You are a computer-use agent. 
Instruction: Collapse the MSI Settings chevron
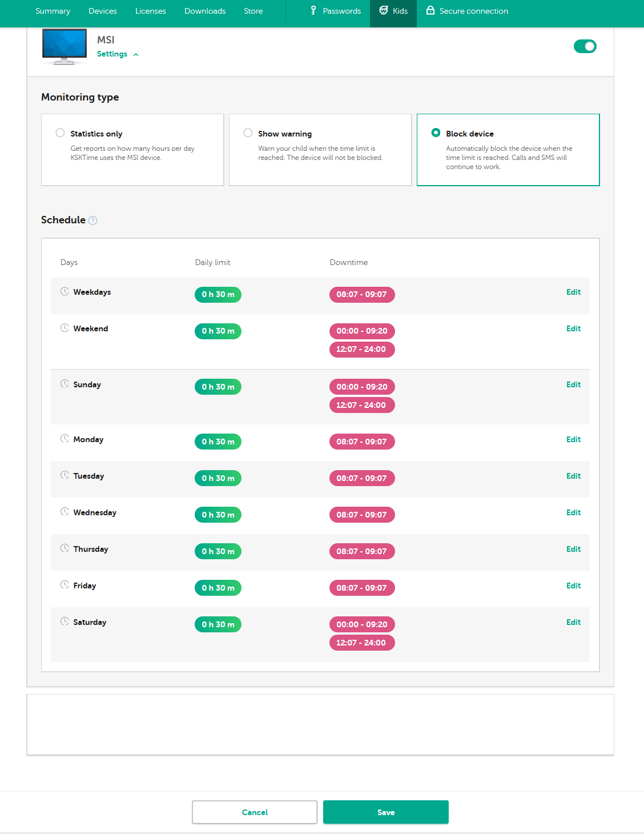(x=136, y=55)
